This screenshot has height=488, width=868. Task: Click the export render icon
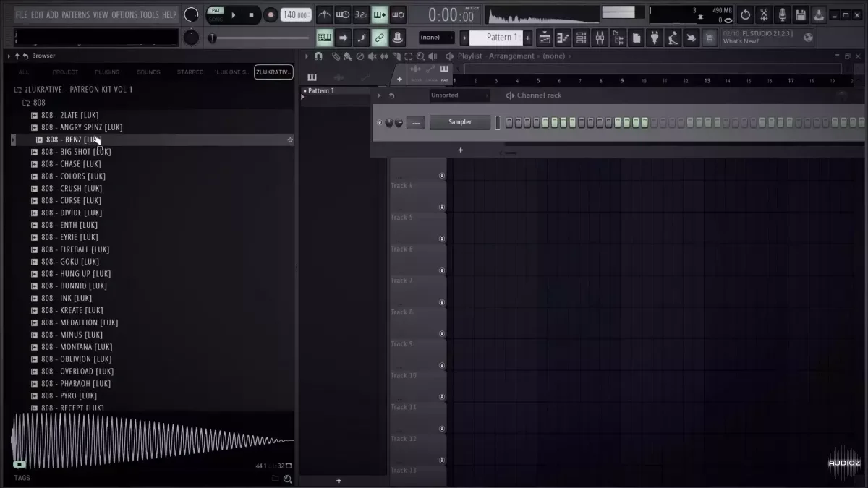[x=819, y=14]
